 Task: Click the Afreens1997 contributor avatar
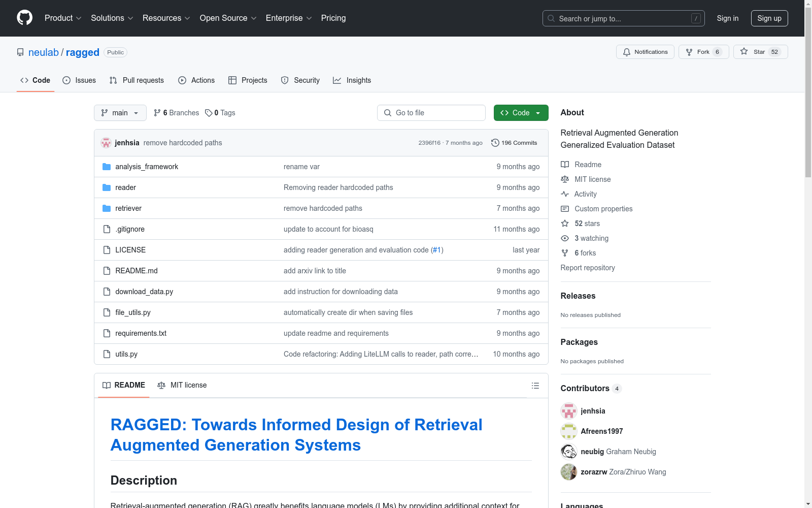point(569,431)
